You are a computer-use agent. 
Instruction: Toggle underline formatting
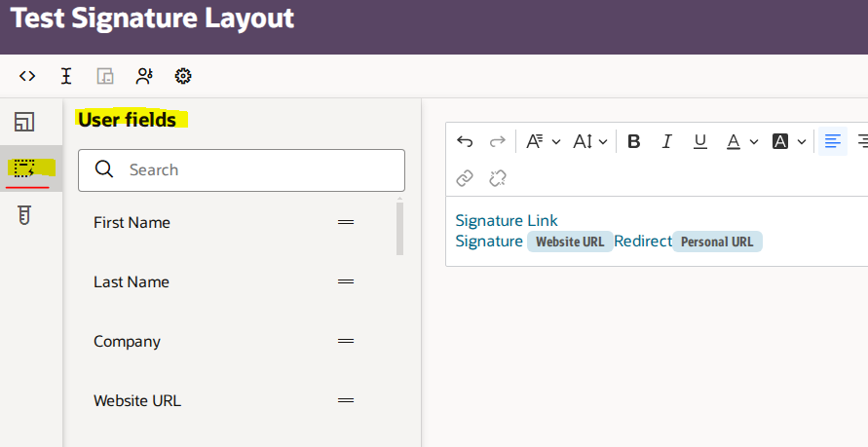[700, 141]
